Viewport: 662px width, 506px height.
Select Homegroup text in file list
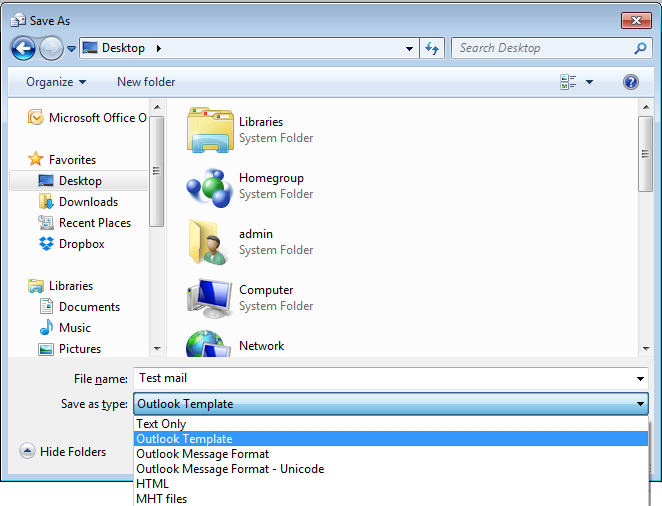(271, 178)
